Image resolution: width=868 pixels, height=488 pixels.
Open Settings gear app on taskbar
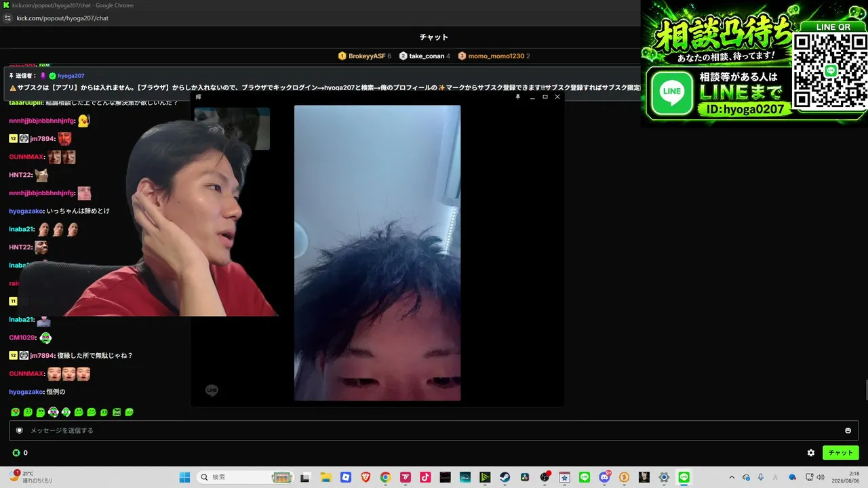(665, 477)
